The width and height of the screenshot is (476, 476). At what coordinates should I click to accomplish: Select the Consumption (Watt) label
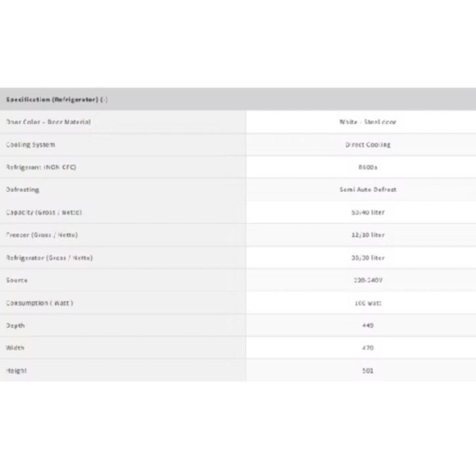39,303
